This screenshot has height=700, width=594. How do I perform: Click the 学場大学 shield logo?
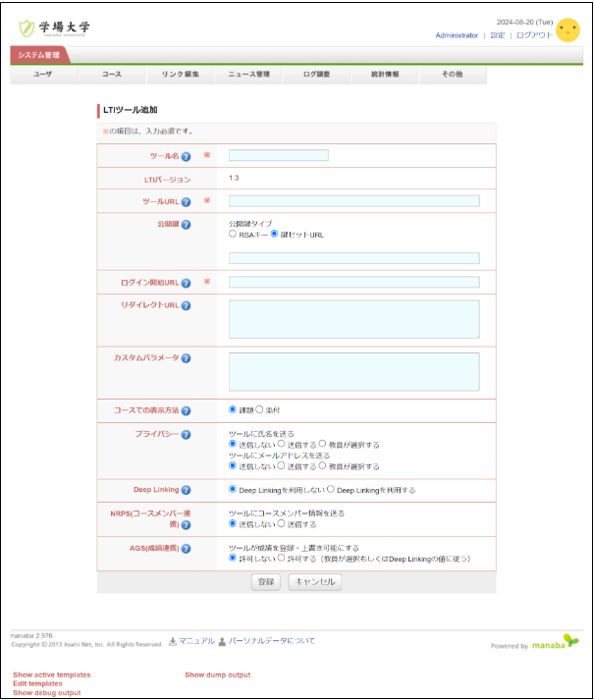point(27,28)
